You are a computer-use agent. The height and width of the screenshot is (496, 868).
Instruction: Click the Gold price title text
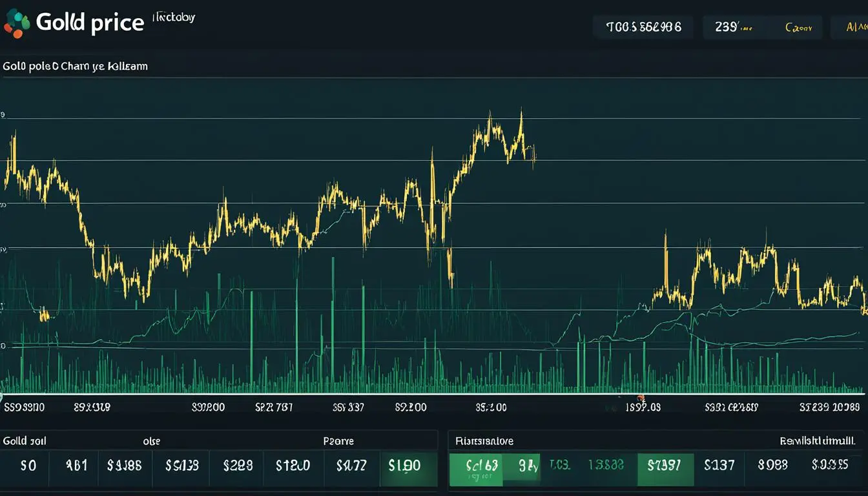[x=90, y=22]
